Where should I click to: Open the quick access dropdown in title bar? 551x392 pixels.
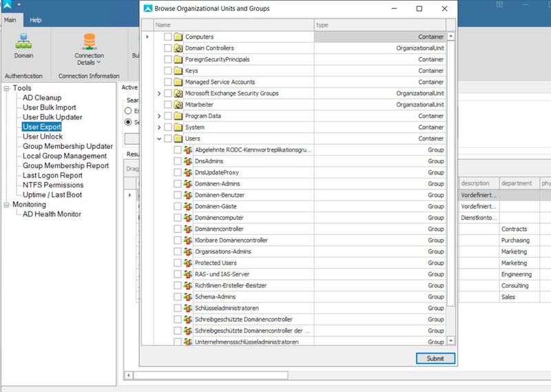pos(19,5)
